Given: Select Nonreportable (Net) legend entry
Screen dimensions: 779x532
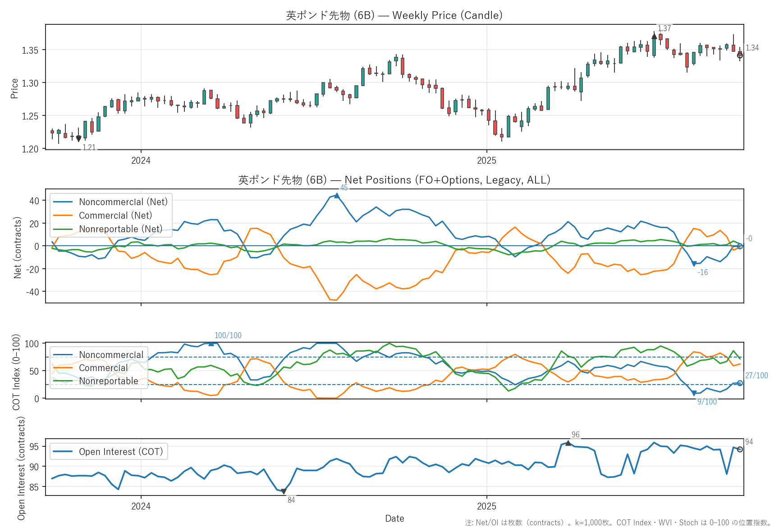Looking at the screenshot, I should click(x=120, y=229).
